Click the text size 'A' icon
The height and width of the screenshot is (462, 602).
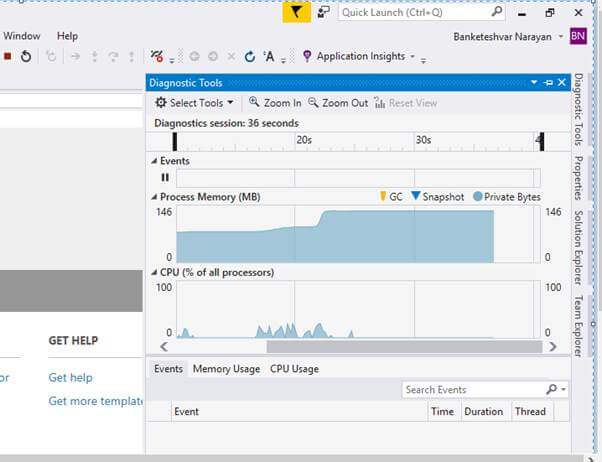[269, 57]
